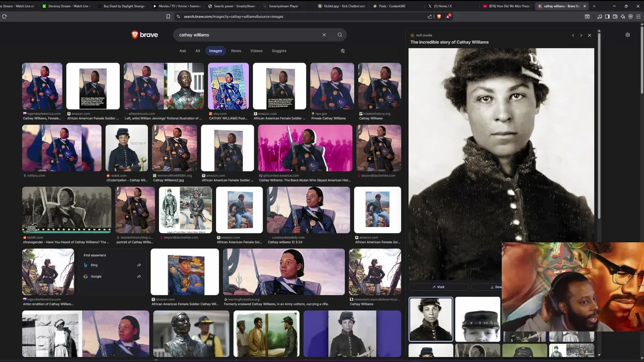
Task: Open the browser hamburger menu
Action: point(638,16)
